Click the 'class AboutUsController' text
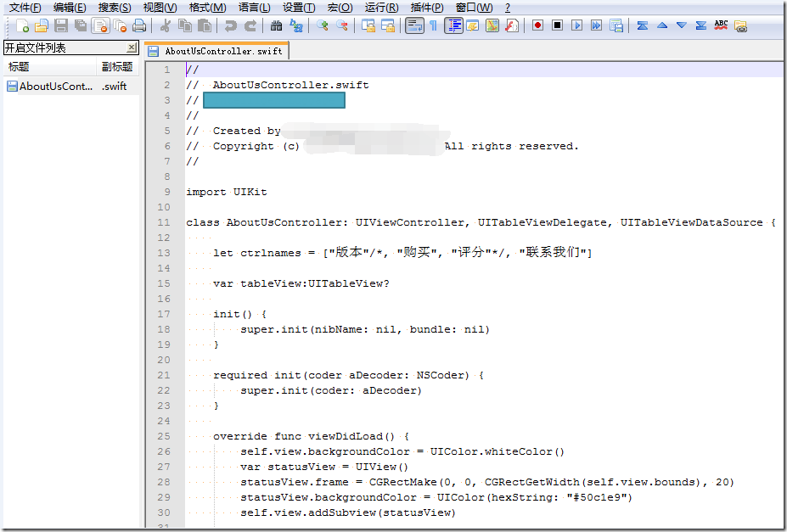The image size is (787, 532). [267, 222]
